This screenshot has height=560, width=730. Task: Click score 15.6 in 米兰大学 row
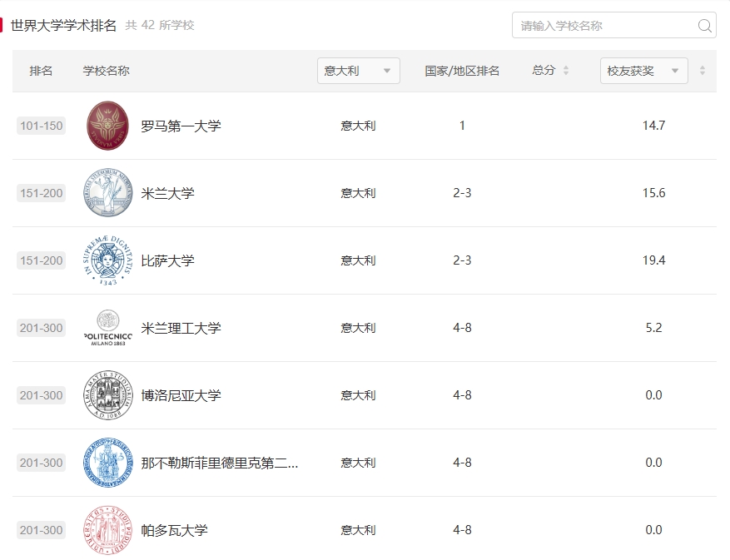coord(653,193)
